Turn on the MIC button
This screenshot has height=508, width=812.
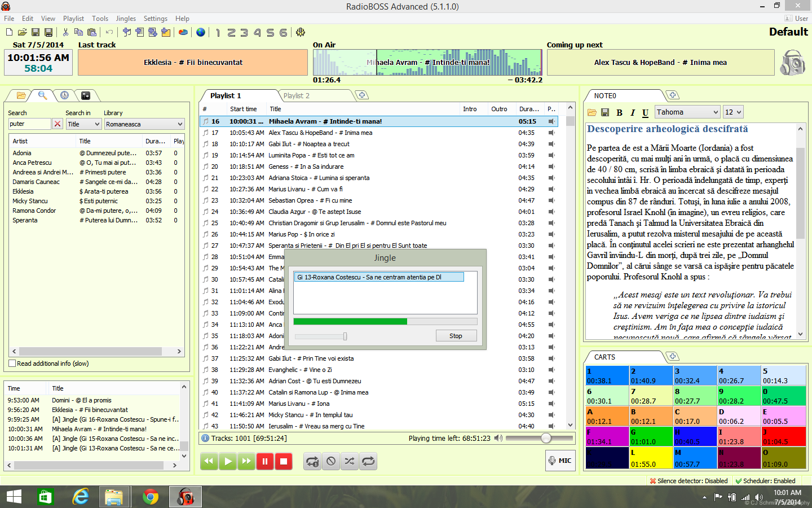pos(561,461)
